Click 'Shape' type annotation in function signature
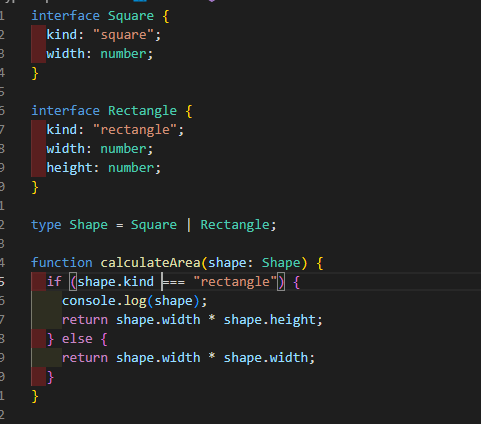 pyautogui.click(x=281, y=263)
